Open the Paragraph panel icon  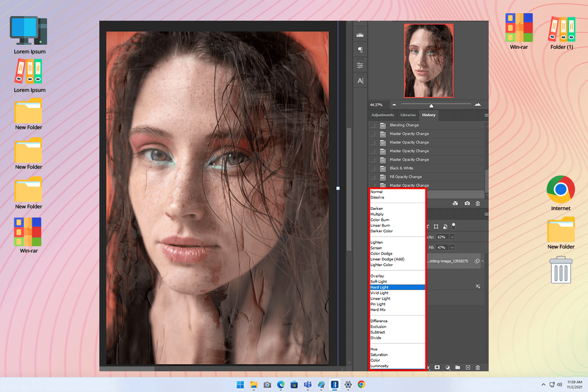(x=360, y=50)
